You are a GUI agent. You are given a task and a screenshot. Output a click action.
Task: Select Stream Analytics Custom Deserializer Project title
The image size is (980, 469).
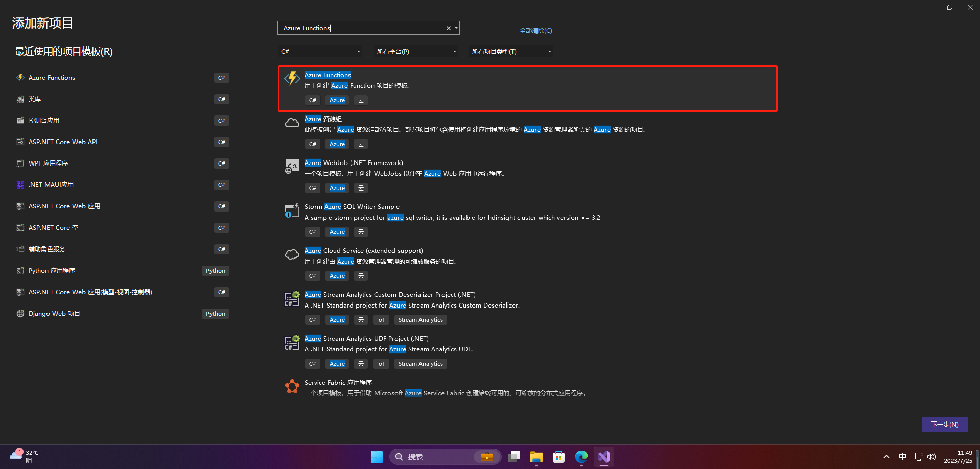click(390, 295)
